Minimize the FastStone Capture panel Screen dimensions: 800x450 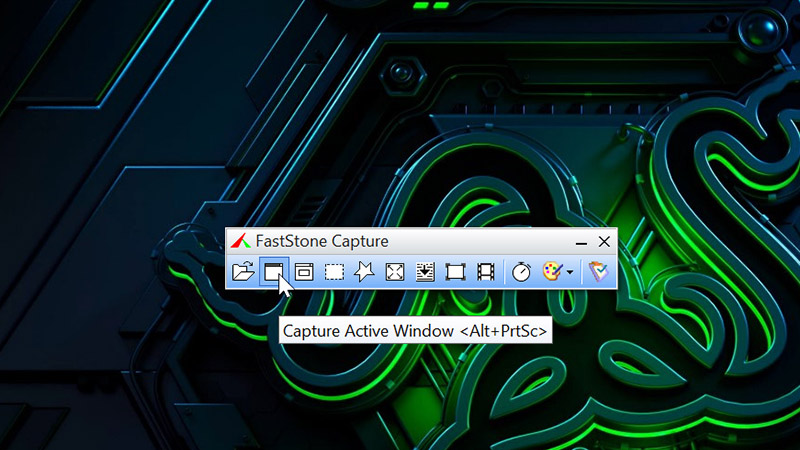pyautogui.click(x=582, y=242)
